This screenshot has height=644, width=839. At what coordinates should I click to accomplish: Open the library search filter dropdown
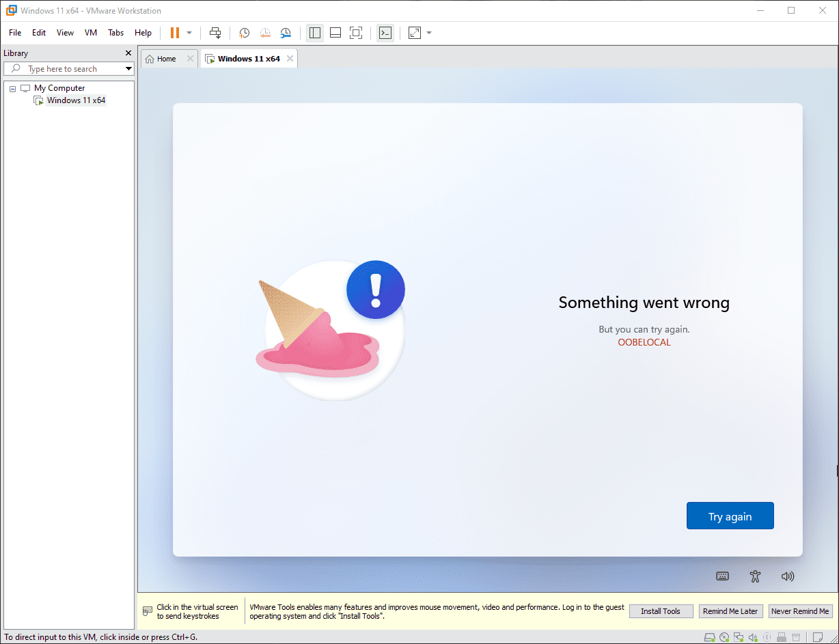pyautogui.click(x=128, y=69)
